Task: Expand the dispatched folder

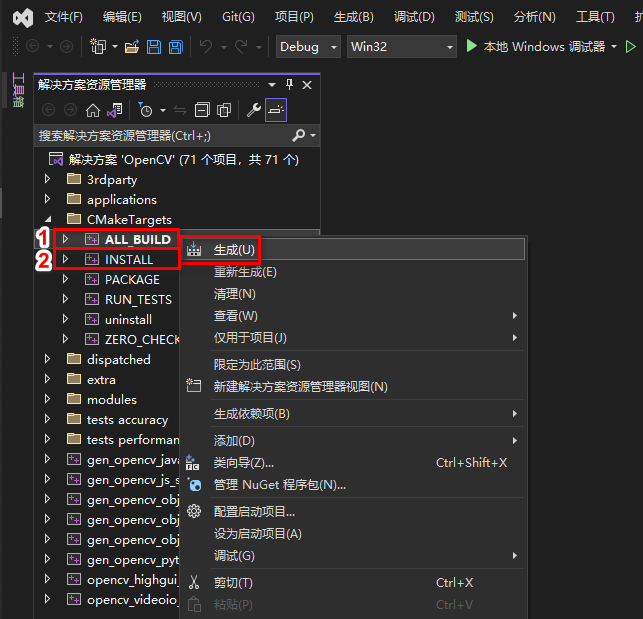Action: pos(48,359)
